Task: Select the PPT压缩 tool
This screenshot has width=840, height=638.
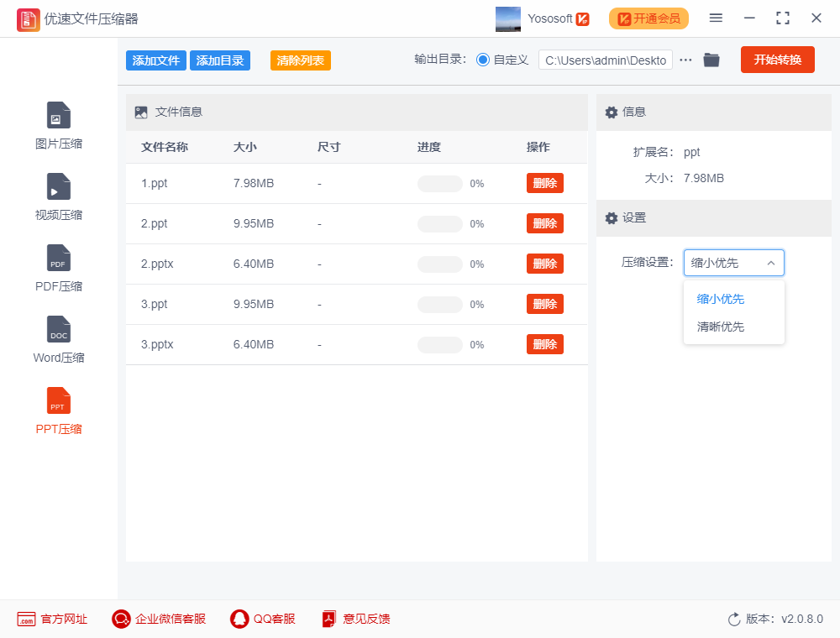Action: coord(59,411)
